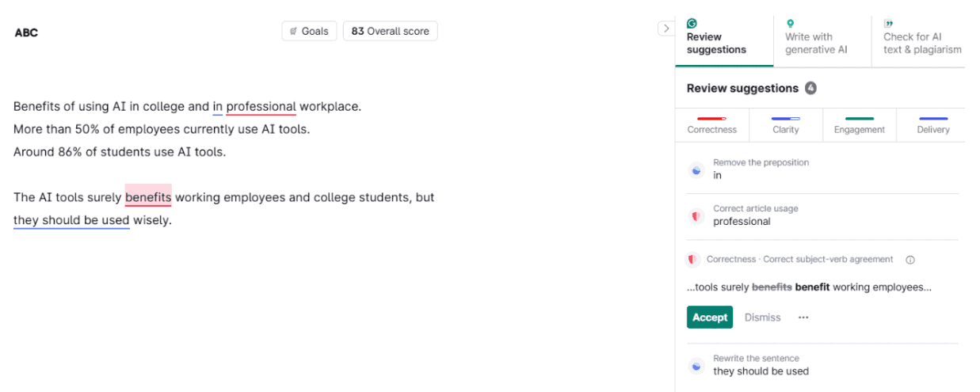Click the highlighted word benefits in document
The width and height of the screenshot is (980, 392).
[148, 197]
